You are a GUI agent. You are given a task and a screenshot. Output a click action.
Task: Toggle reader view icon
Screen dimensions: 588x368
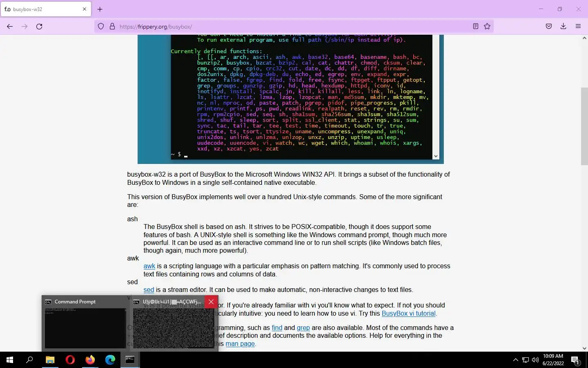point(476,27)
